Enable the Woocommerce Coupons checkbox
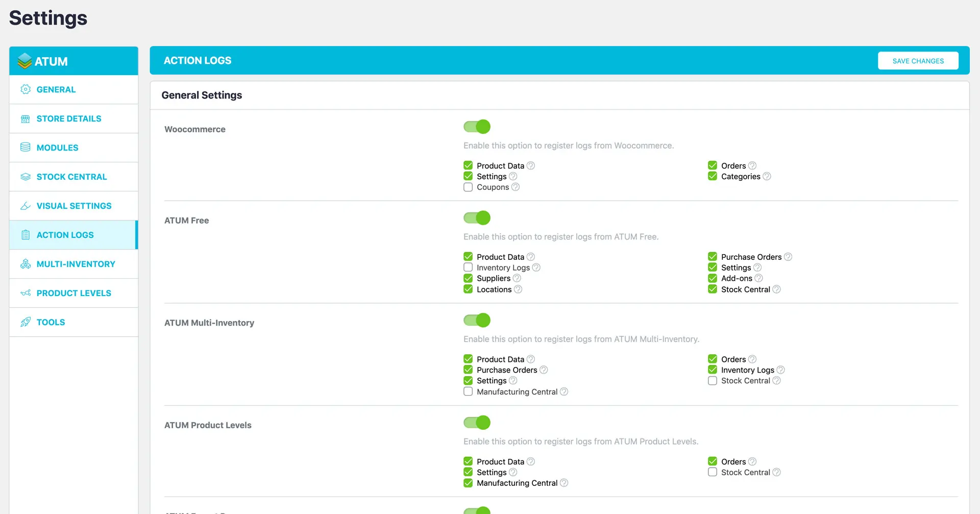Viewport: 980px width, 514px height. tap(468, 187)
